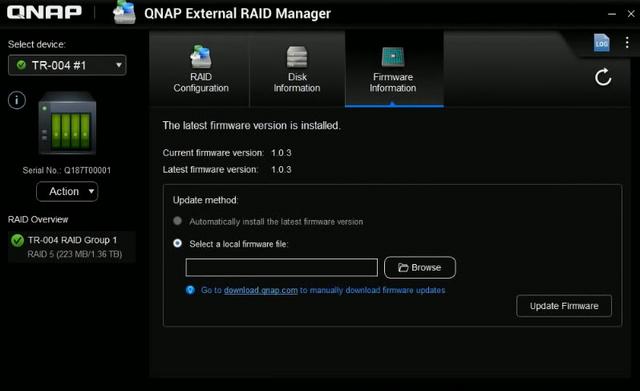Screen dimensions: 640x391
Task: Click green status check of RAID Group 1
Action: coord(17,240)
